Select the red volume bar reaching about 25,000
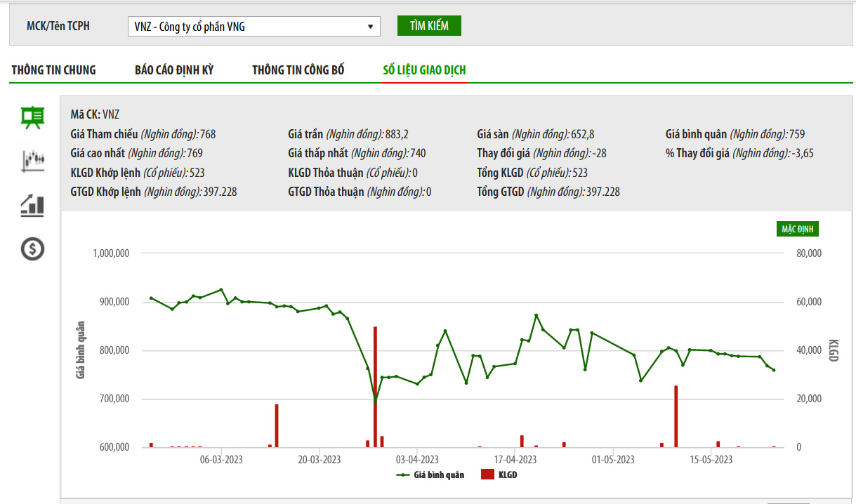This screenshot has height=504, width=856. pos(676,416)
